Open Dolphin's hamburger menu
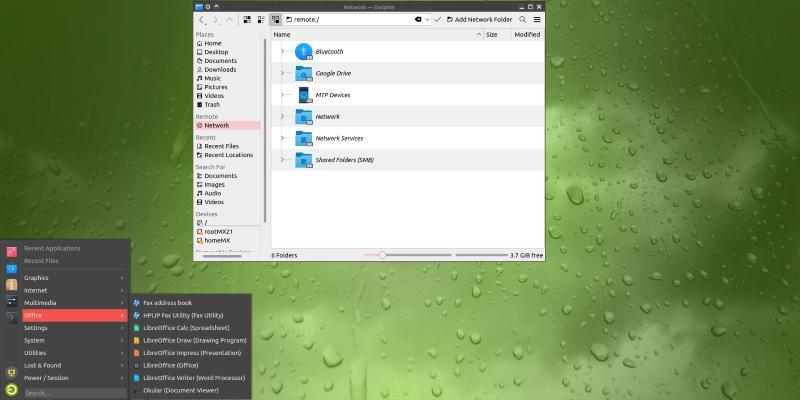This screenshot has height=400, width=800. pyautogui.click(x=537, y=19)
